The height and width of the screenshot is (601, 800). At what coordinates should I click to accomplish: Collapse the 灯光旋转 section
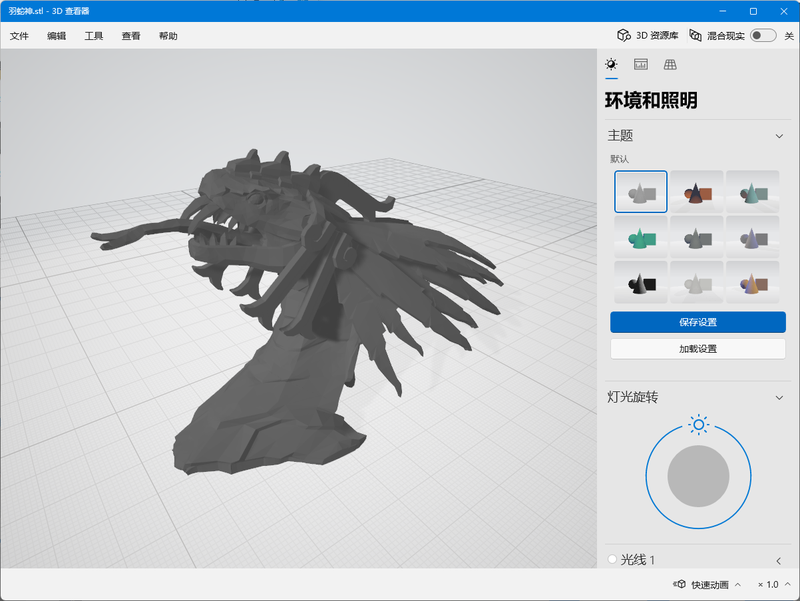(779, 397)
